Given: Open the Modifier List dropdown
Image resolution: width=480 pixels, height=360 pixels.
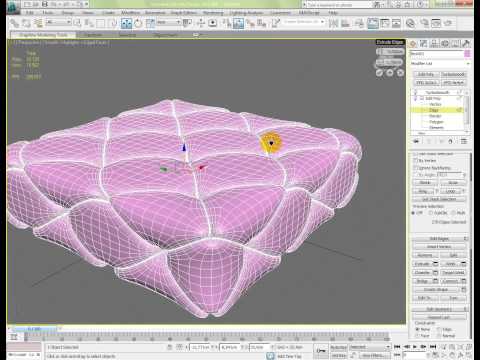Looking at the screenshot, I should pos(440,63).
